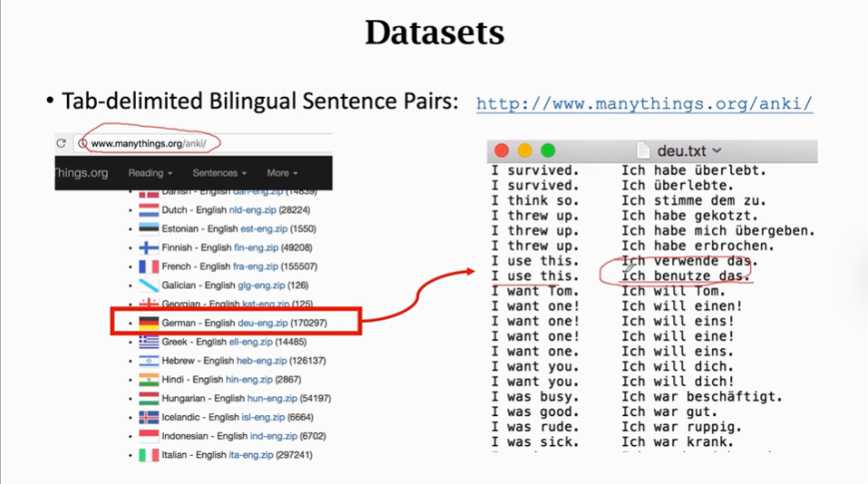The image size is (868, 484).
Task: Open the Reading dropdown menu
Action: pos(150,173)
